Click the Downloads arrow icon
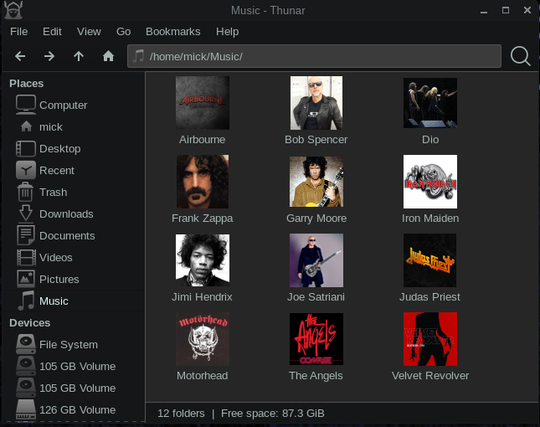This screenshot has width=540, height=427. pos(26,213)
